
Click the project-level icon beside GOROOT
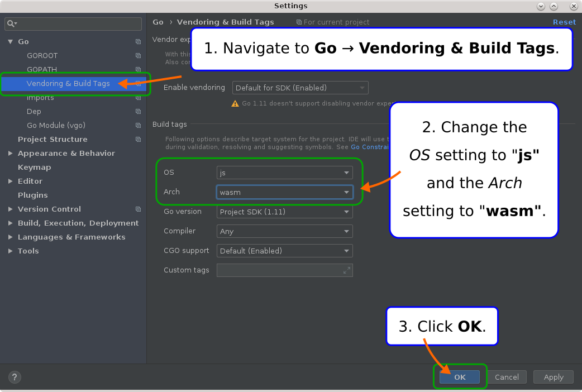(x=138, y=56)
